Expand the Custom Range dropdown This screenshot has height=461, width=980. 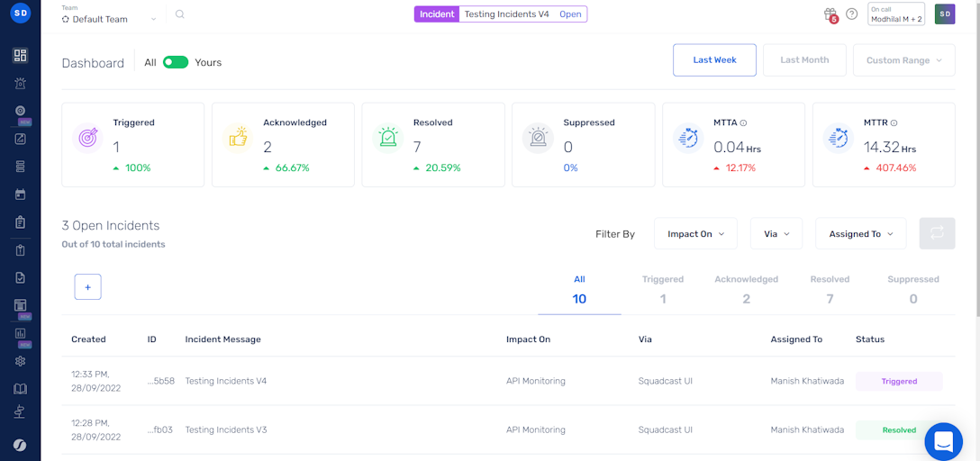coord(903,60)
